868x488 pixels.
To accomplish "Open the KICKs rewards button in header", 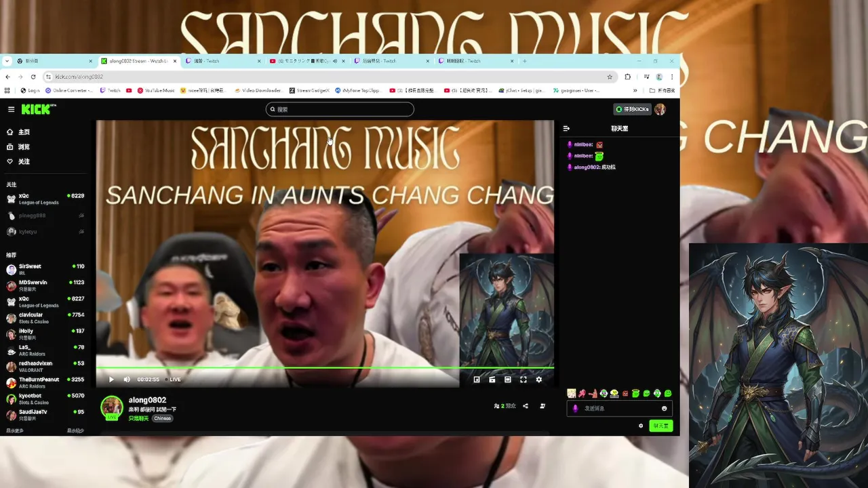I will tap(632, 109).
